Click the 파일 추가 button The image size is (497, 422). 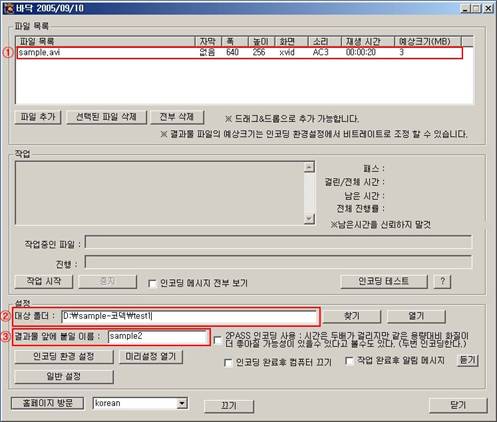[38, 117]
